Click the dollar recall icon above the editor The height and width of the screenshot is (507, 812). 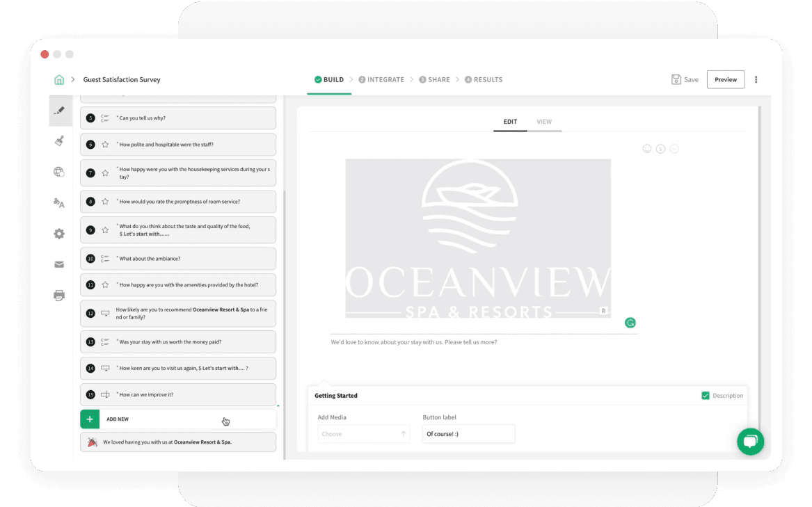point(660,148)
